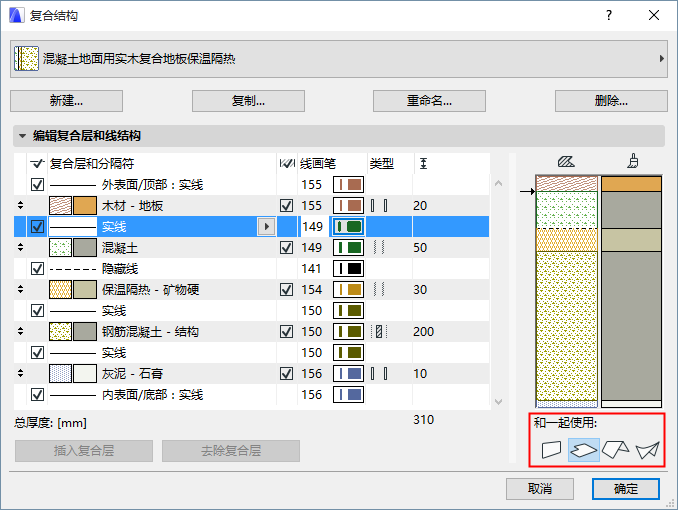Click the surface paintbrush preview header icon

tap(633, 161)
